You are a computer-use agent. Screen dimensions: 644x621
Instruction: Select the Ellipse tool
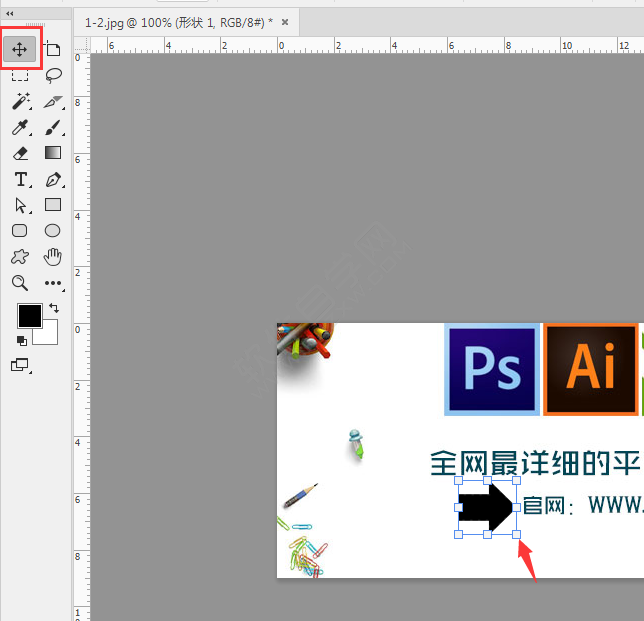[x=53, y=231]
